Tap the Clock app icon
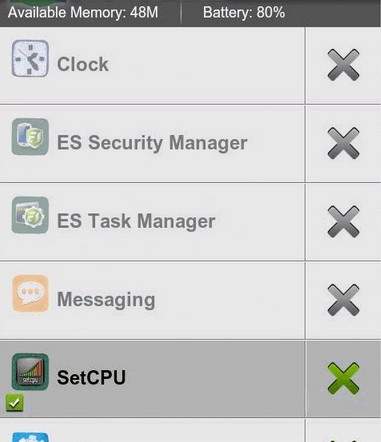Viewport: 381px width, 442px height. (x=30, y=59)
